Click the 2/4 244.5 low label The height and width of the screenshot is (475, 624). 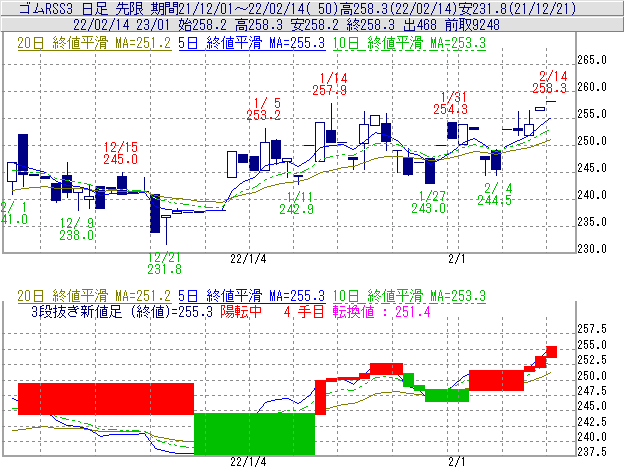point(495,194)
